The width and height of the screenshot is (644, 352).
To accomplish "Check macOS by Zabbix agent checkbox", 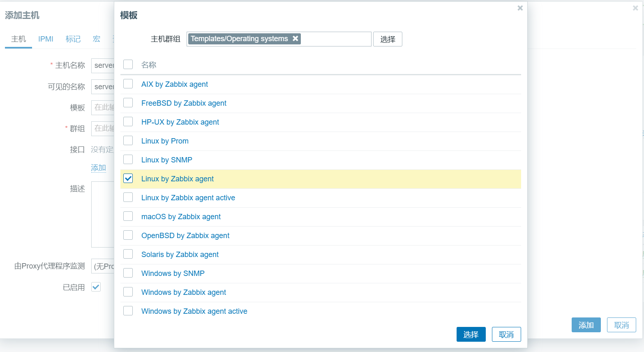I will (x=128, y=216).
